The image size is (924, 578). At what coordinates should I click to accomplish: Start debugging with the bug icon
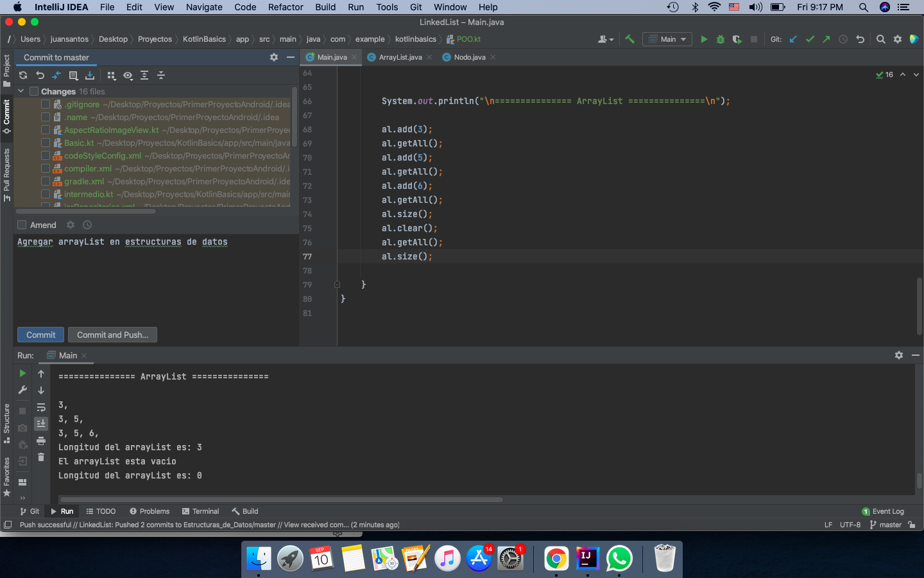click(719, 39)
